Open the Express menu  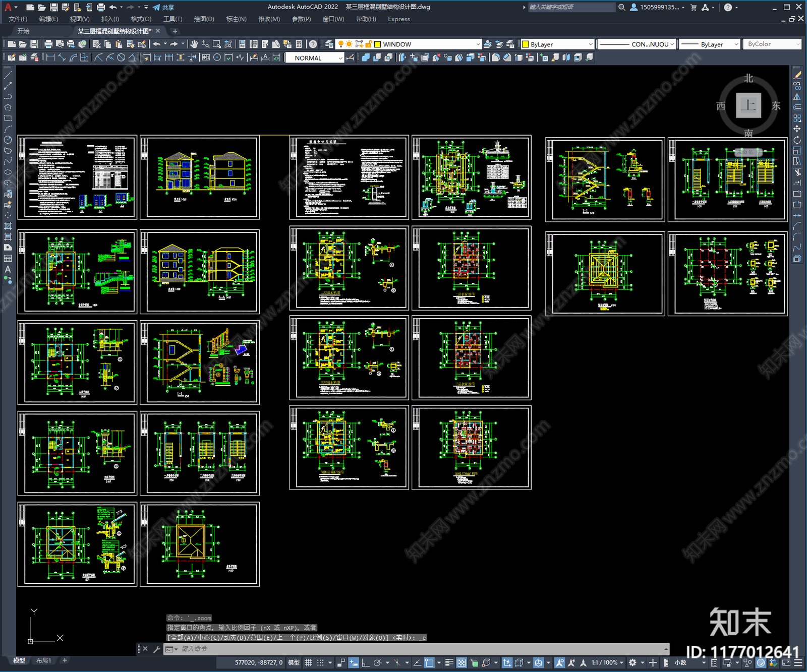(x=399, y=19)
